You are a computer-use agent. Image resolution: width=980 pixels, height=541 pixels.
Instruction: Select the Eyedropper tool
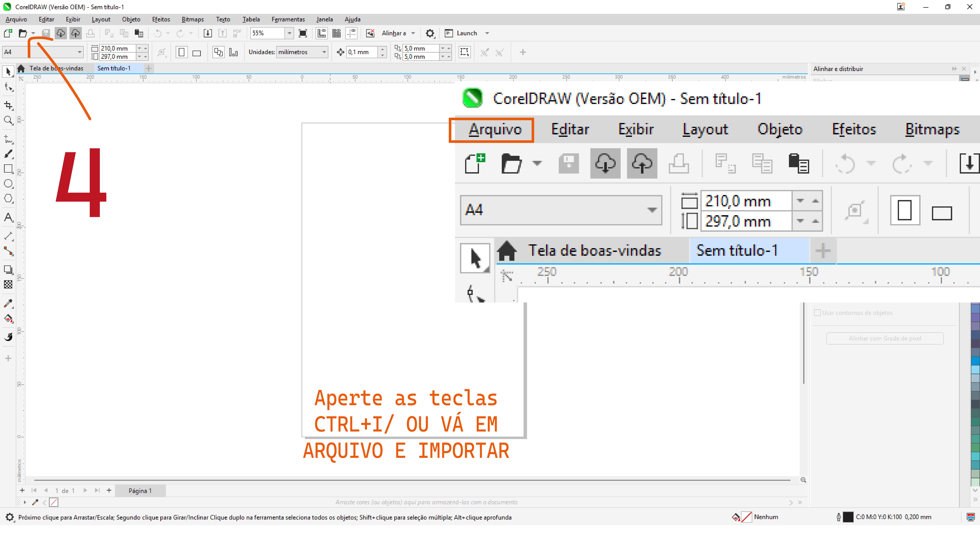pos(8,303)
